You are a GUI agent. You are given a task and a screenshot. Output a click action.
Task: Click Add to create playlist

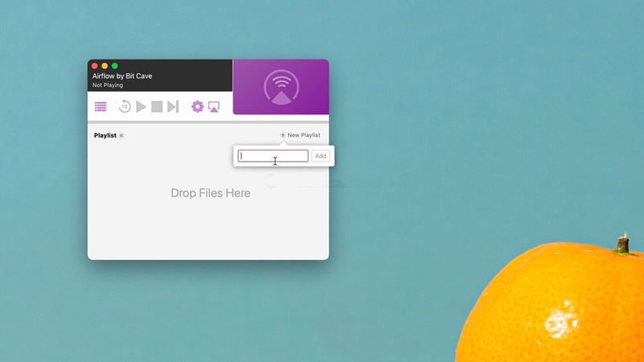click(x=320, y=156)
